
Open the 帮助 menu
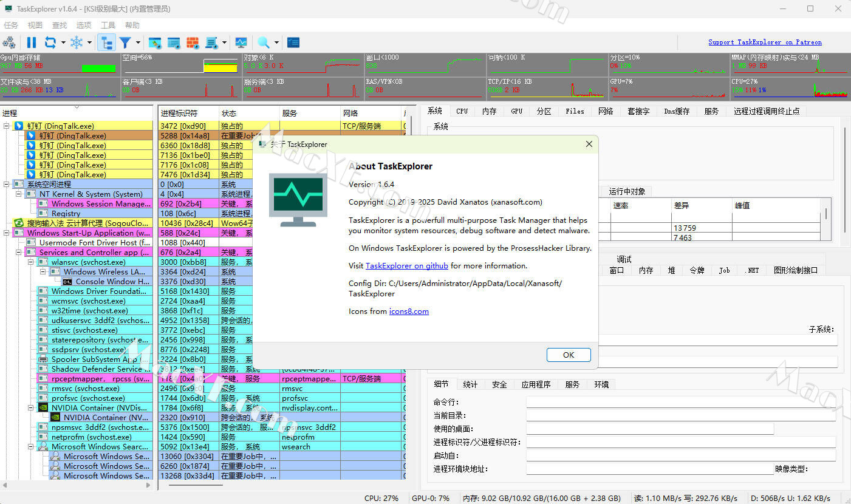(x=132, y=26)
